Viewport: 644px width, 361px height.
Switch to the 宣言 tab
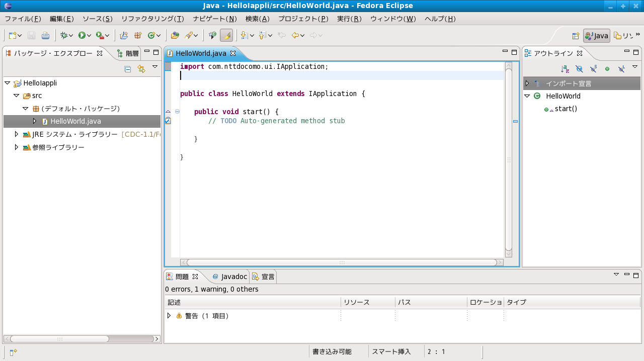263,277
